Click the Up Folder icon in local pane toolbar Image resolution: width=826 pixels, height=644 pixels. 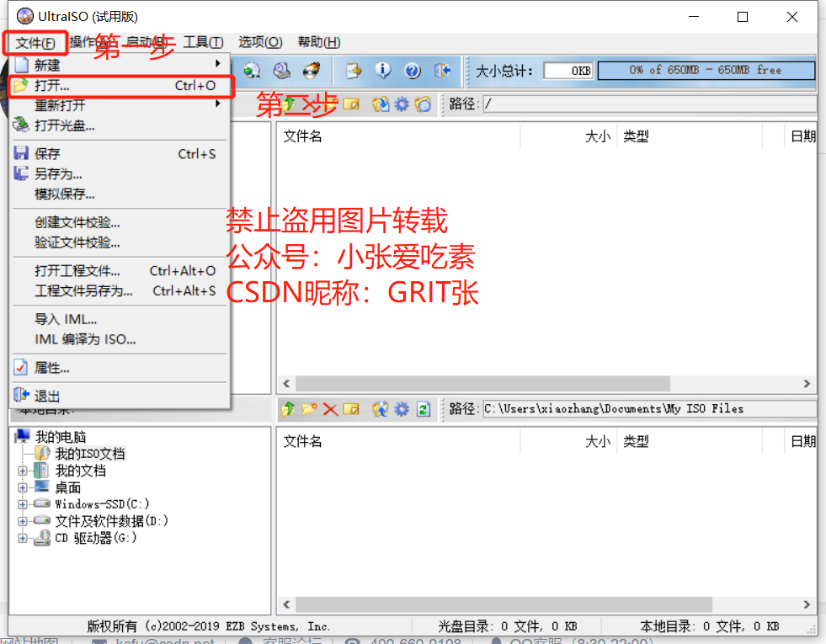click(288, 409)
